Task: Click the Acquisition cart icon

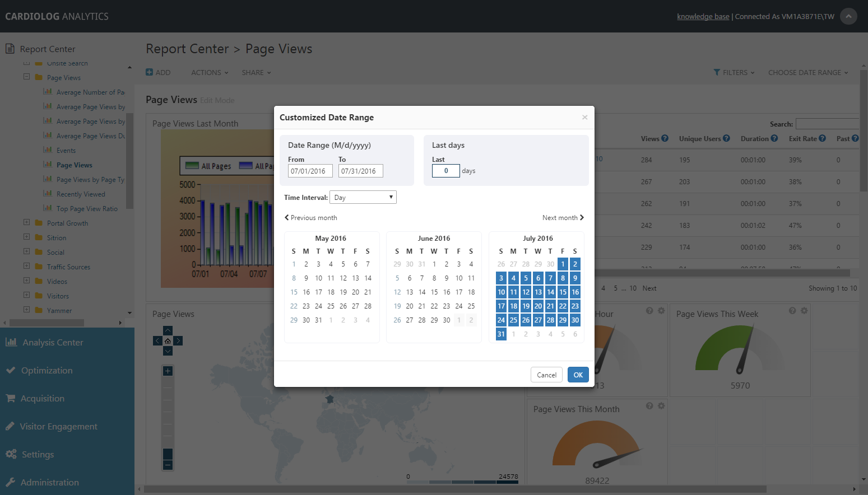Action: click(x=10, y=398)
